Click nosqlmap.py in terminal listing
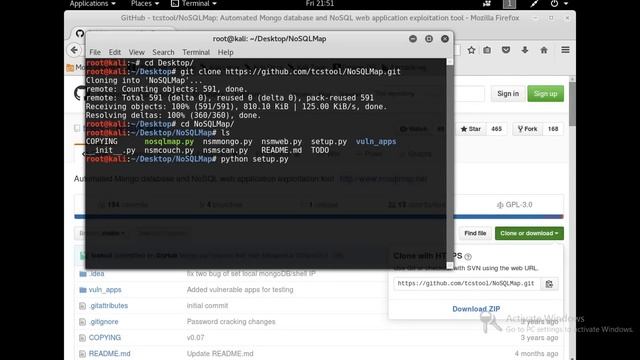Image resolution: width=640 pixels, height=360 pixels. pyautogui.click(x=169, y=142)
